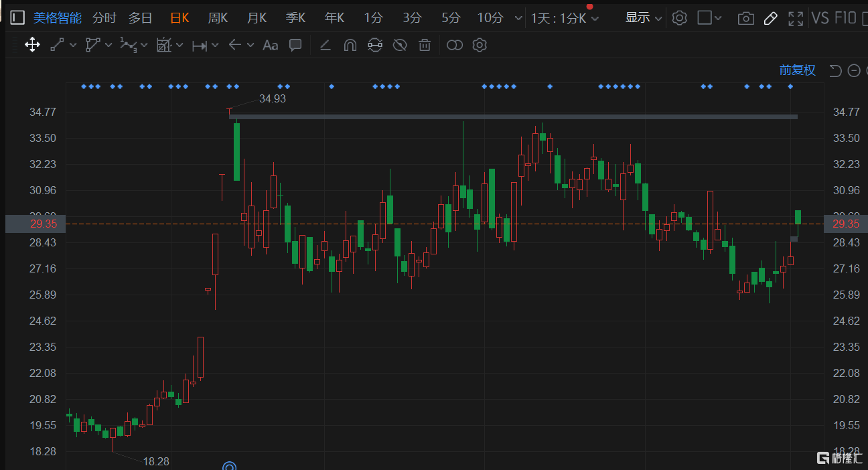Expand the layout square dropdown arrow
The height and width of the screenshot is (470, 868).
point(719,19)
